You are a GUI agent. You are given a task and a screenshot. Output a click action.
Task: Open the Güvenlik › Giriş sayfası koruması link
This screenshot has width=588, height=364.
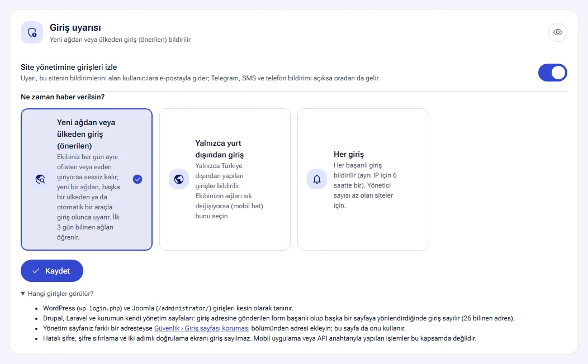pos(202,328)
